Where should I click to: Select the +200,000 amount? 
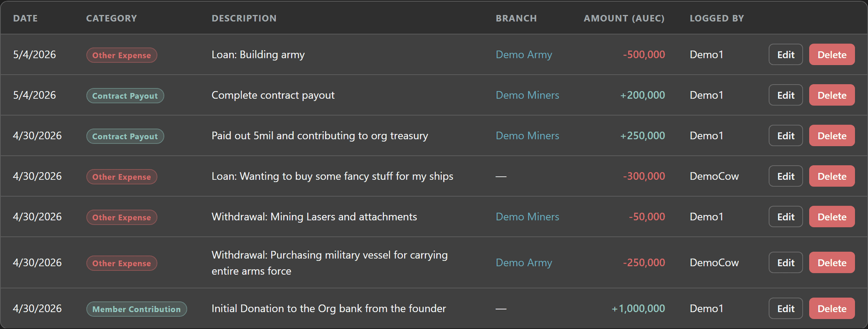pyautogui.click(x=642, y=95)
